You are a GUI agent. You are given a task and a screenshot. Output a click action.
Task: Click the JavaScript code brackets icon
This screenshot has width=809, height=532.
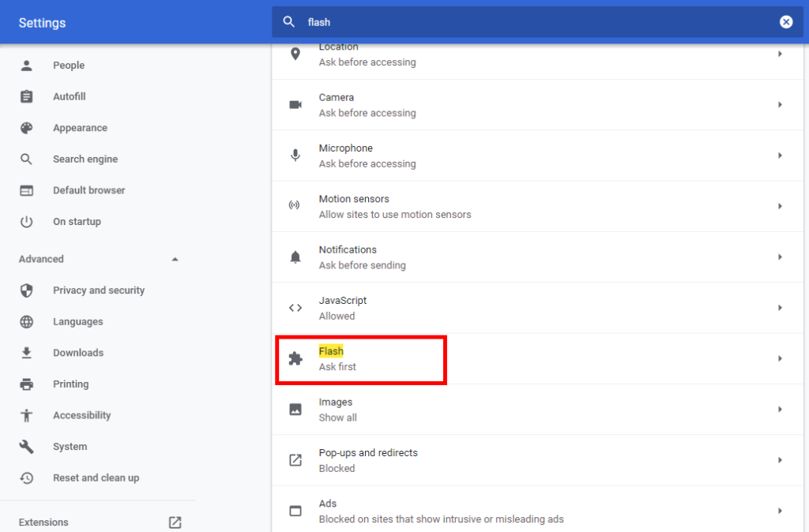[295, 308]
